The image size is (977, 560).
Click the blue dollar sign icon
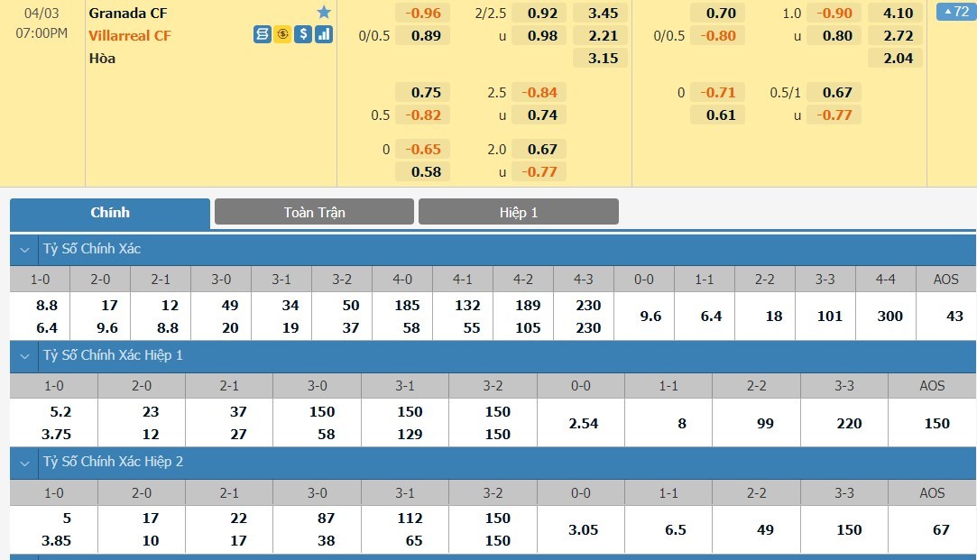pos(303,35)
